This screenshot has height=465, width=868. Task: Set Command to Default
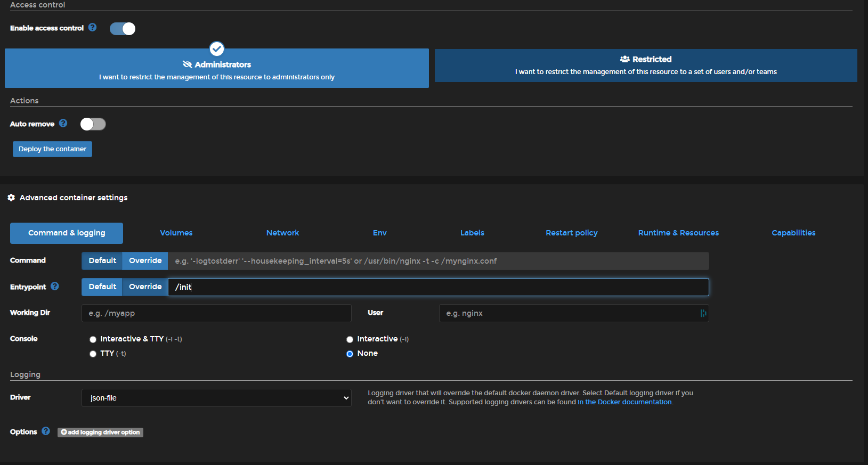click(102, 261)
